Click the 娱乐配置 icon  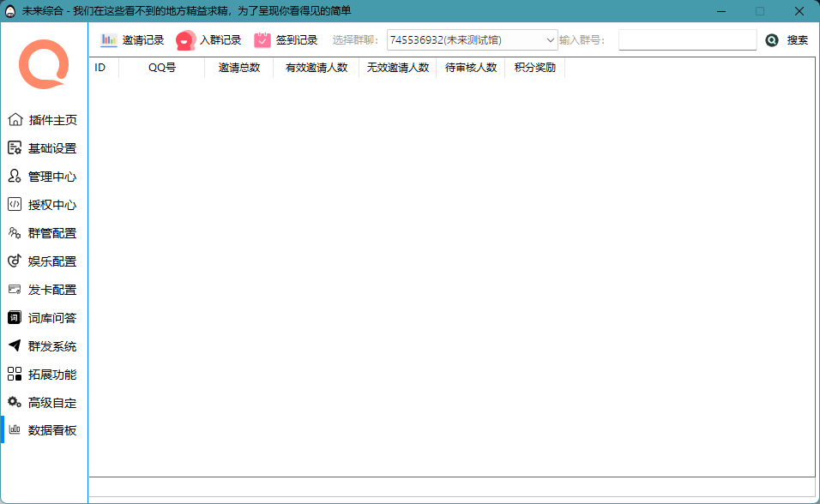tap(15, 261)
